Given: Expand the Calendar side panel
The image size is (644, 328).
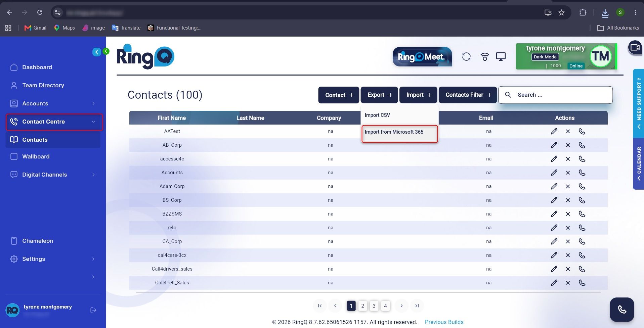Looking at the screenshot, I should click(x=638, y=163).
